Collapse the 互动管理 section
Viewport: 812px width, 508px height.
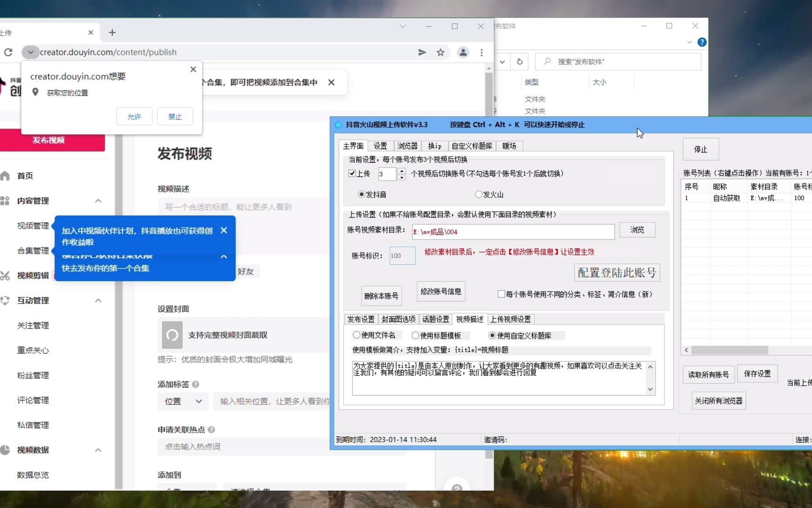(x=98, y=301)
